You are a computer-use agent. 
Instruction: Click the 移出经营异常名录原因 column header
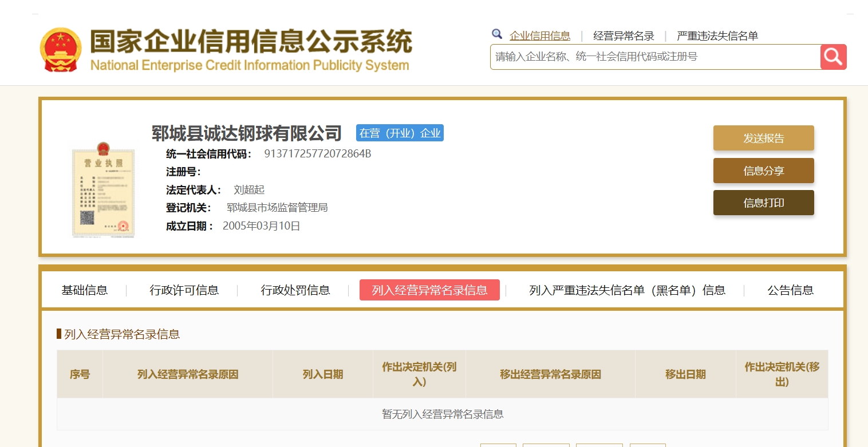[x=550, y=374]
